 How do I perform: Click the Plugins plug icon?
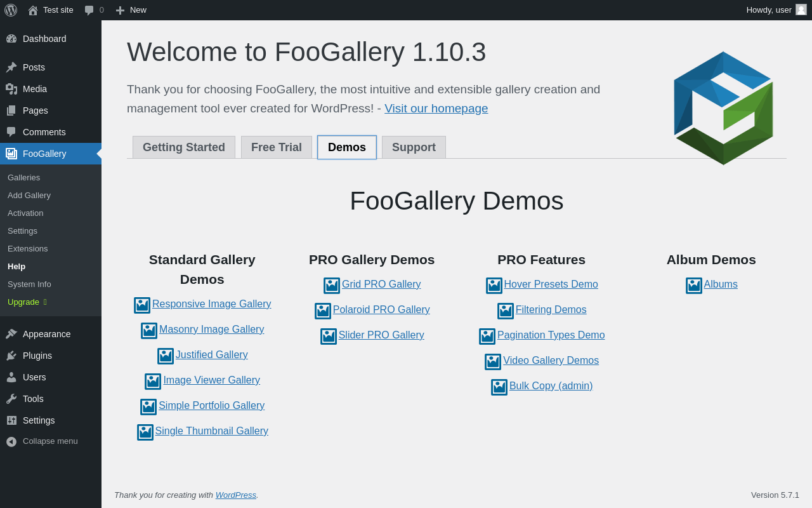[11, 356]
